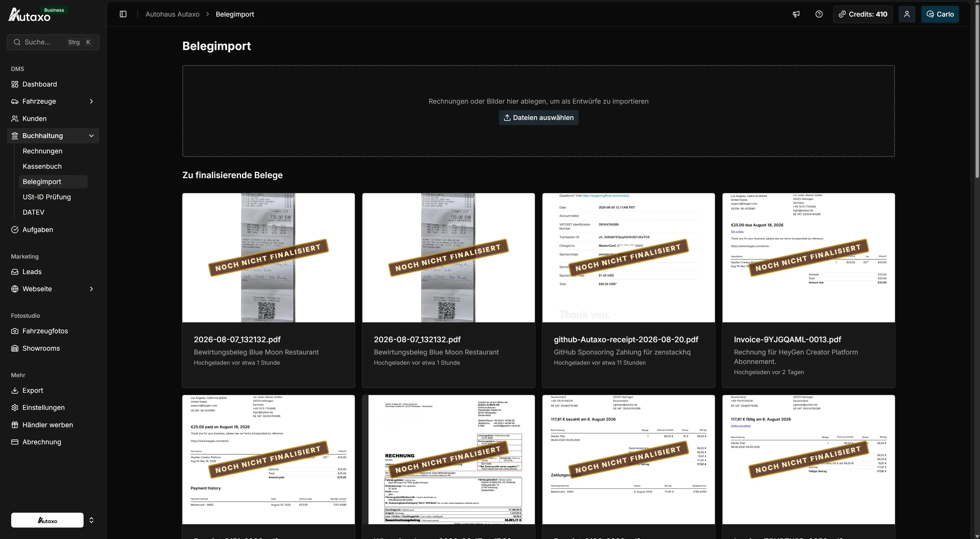Click the Export download icon
This screenshot has height=539, width=980.
(x=15, y=390)
